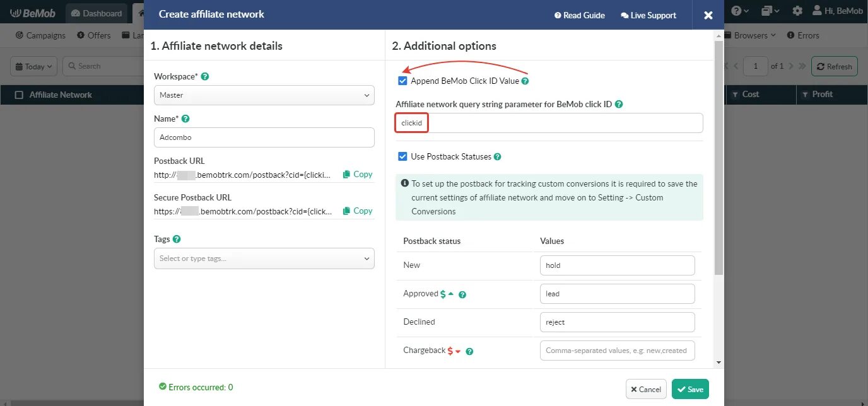This screenshot has height=406, width=868.
Task: Expand the Tags selection dropdown
Action: (264, 258)
